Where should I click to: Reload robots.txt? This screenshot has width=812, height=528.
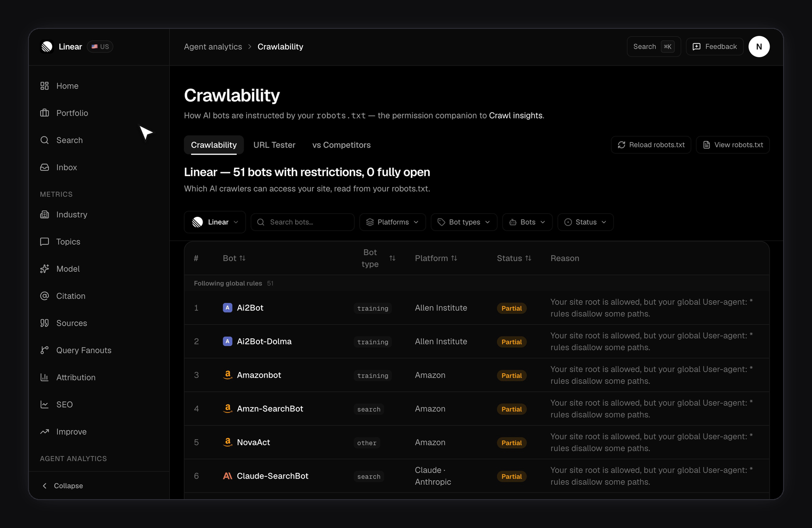click(x=651, y=145)
